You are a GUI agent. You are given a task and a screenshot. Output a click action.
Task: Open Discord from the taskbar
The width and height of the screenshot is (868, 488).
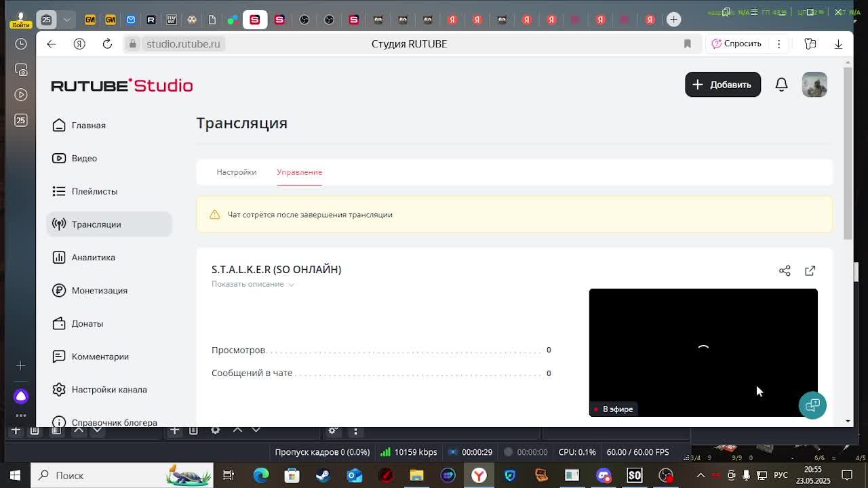[x=604, y=475]
